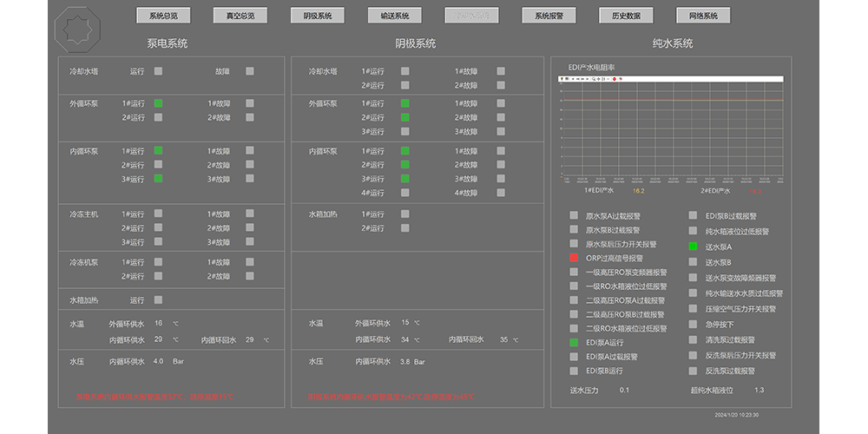Image resolution: width=868 pixels, height=434 pixels.
Task: Click the EDI泵B过载报警 indicator
Action: (693, 216)
